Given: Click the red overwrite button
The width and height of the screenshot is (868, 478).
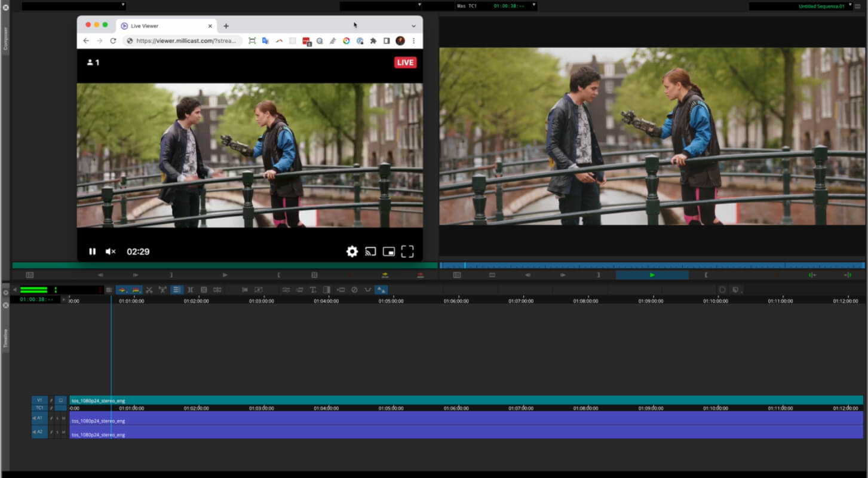Looking at the screenshot, I should (421, 275).
